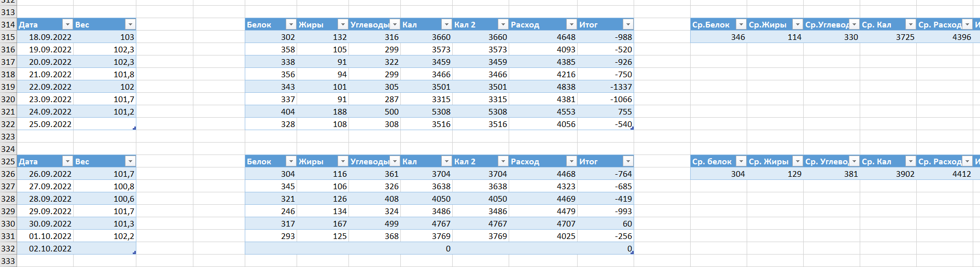
Task: Open the Углеводы filter dropdown in row 314
Action: [395, 24]
